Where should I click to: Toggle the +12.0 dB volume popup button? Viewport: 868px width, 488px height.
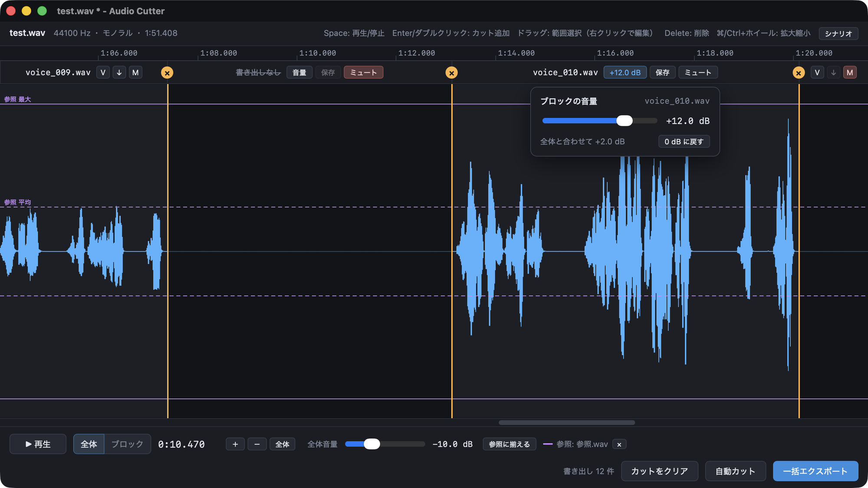coord(625,72)
